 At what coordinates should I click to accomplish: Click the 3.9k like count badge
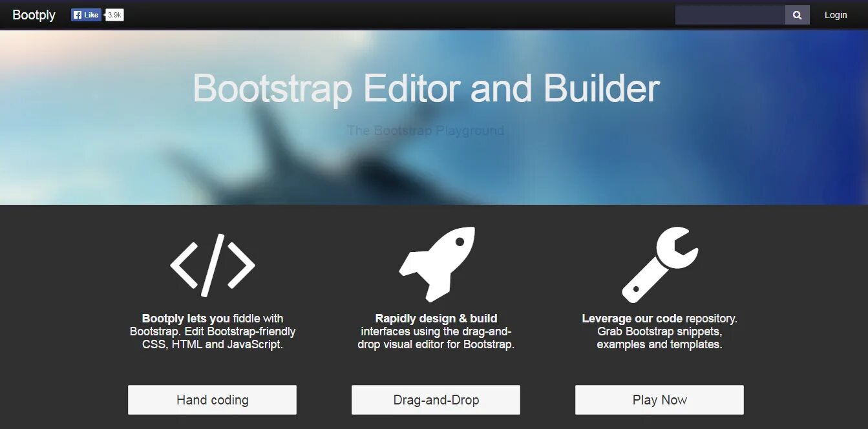click(114, 15)
